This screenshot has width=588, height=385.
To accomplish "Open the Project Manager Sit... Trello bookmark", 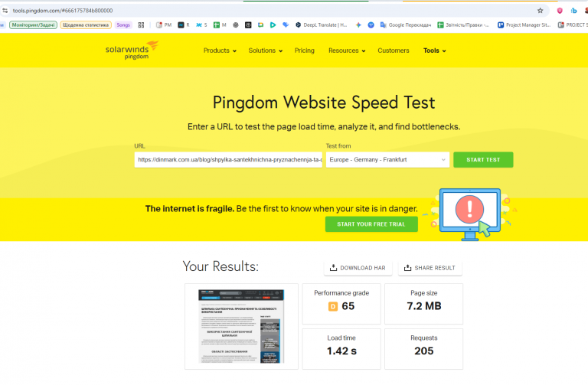I will [x=524, y=24].
